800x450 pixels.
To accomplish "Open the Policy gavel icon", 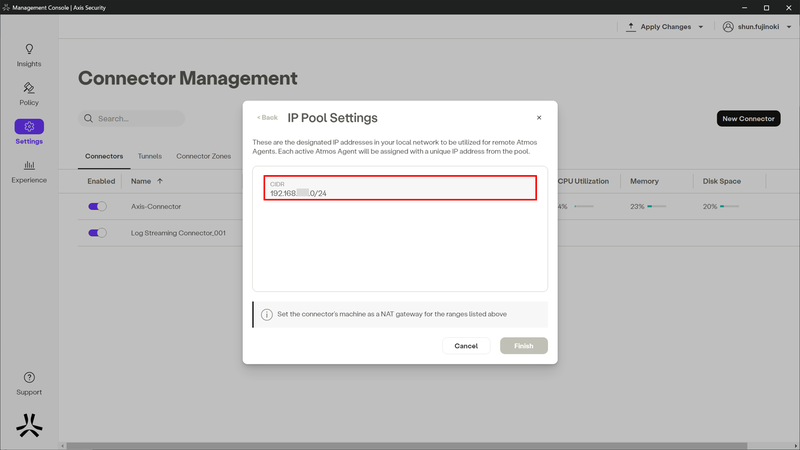I will click(x=29, y=88).
